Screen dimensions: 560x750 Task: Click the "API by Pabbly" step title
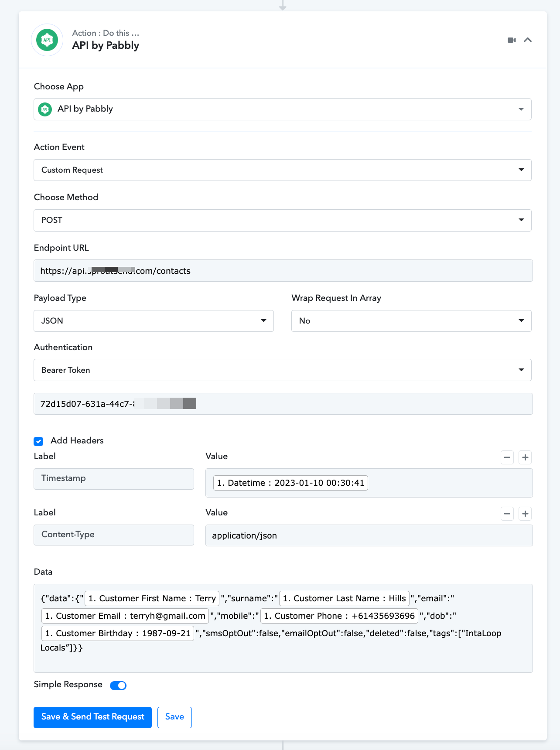coord(106,46)
